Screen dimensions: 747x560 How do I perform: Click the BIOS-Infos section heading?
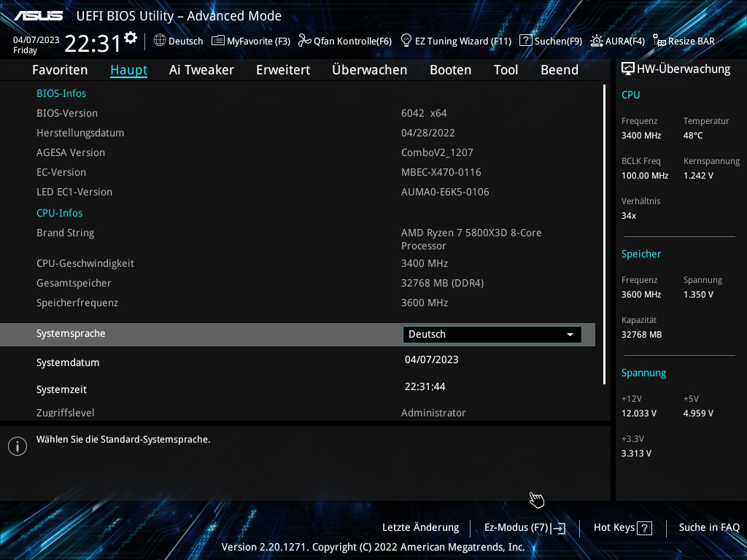click(x=61, y=93)
